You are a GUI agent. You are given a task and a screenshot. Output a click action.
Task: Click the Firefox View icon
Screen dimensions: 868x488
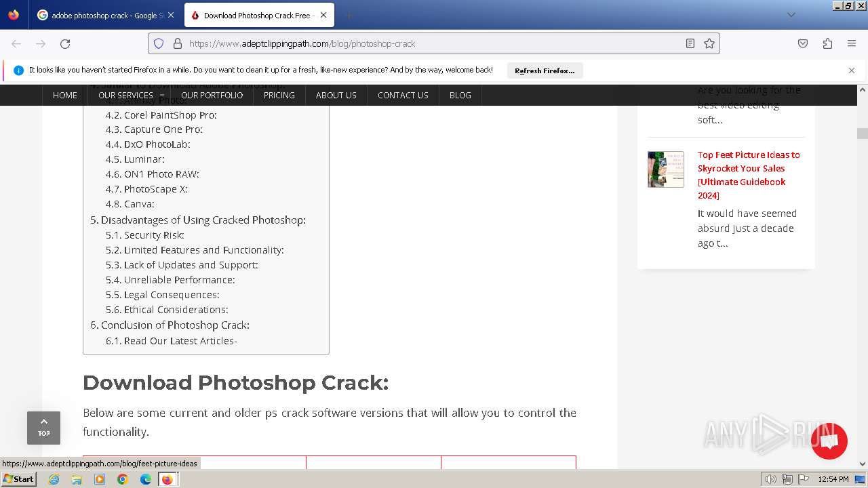coord(14,15)
